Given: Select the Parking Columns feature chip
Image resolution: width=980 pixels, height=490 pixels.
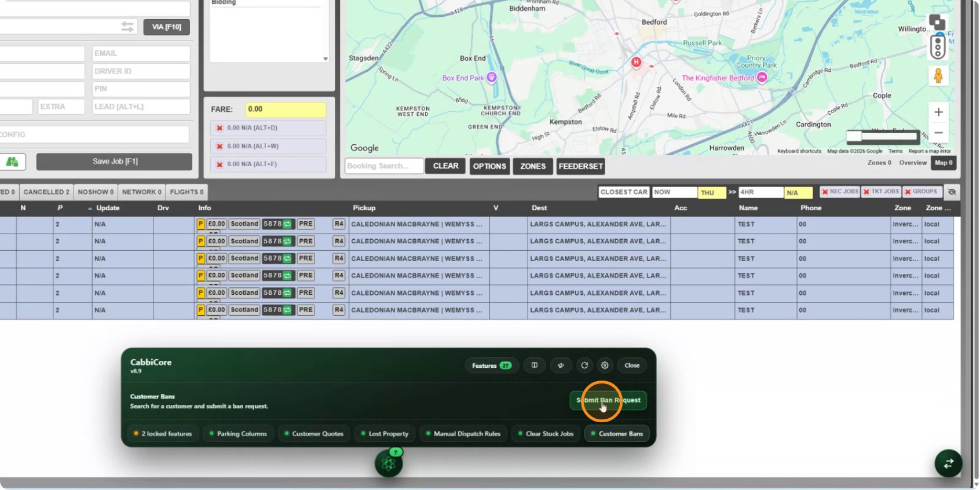Looking at the screenshot, I should 238,434.
